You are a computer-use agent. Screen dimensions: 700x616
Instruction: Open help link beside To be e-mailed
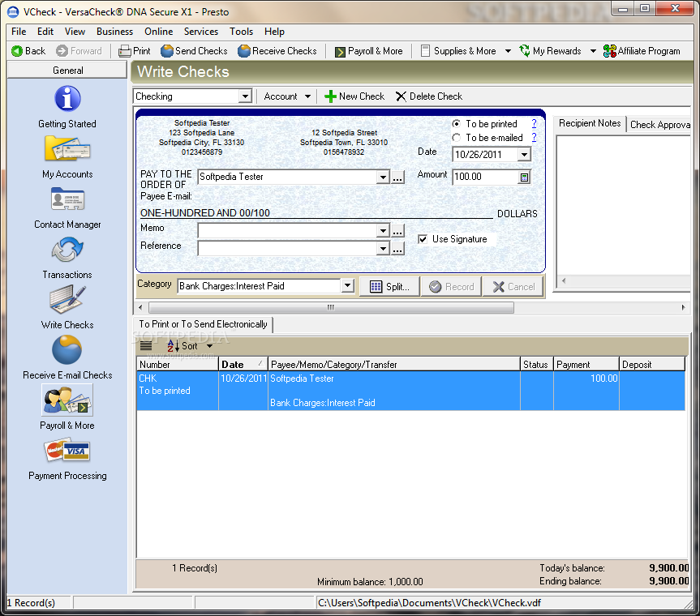(534, 138)
